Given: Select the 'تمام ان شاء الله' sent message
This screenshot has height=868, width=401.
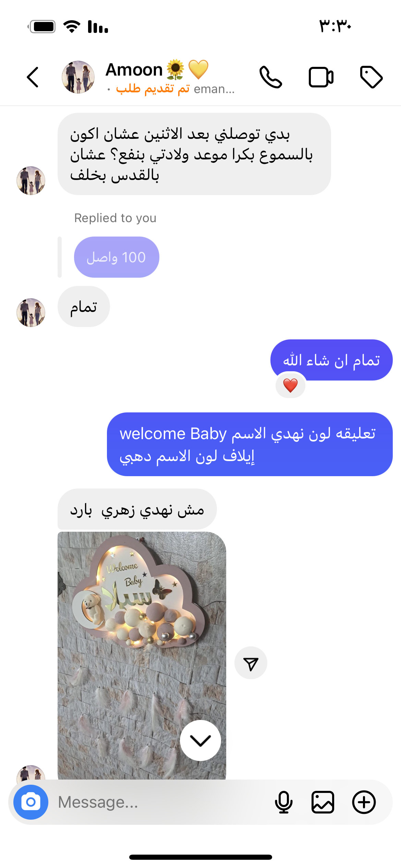Looking at the screenshot, I should pyautogui.click(x=331, y=360).
